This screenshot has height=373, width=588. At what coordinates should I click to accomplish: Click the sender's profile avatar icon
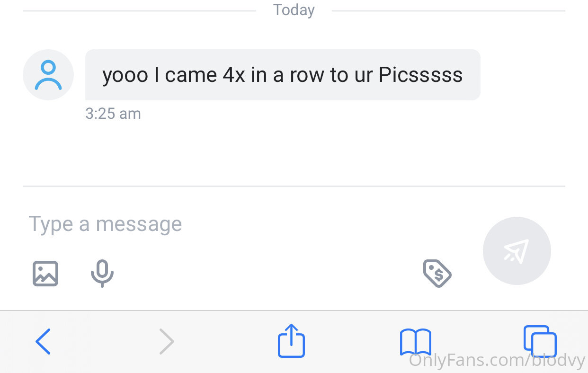pos(48,75)
